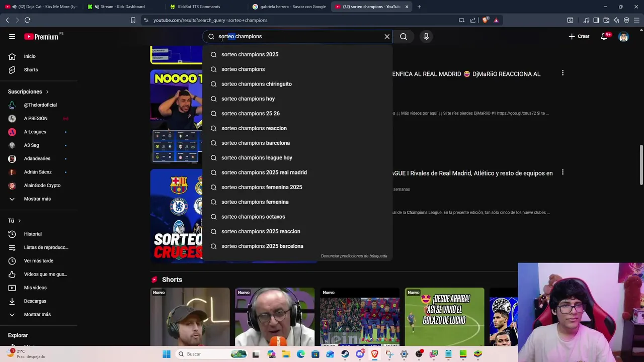Open Ver más tarde

click(x=38, y=261)
